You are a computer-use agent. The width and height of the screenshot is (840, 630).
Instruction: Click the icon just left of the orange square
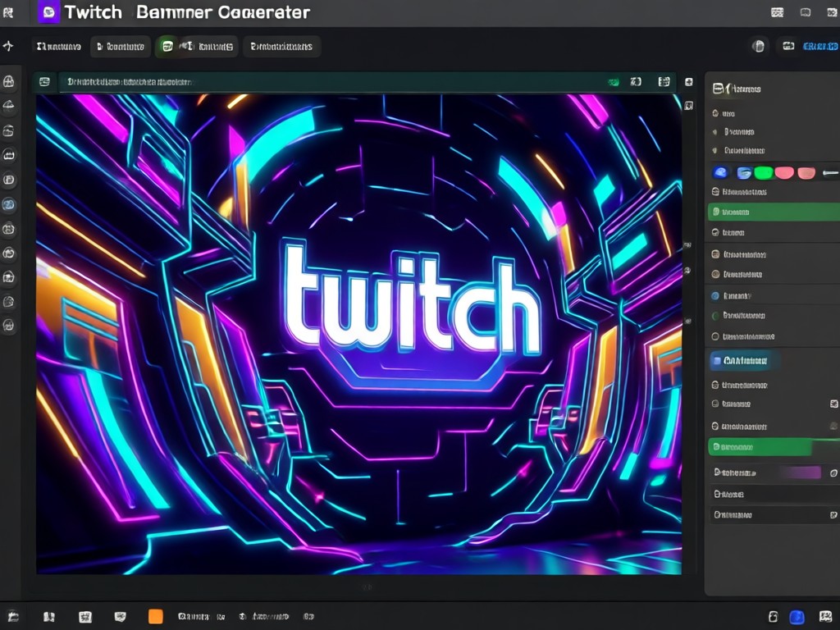point(121,617)
